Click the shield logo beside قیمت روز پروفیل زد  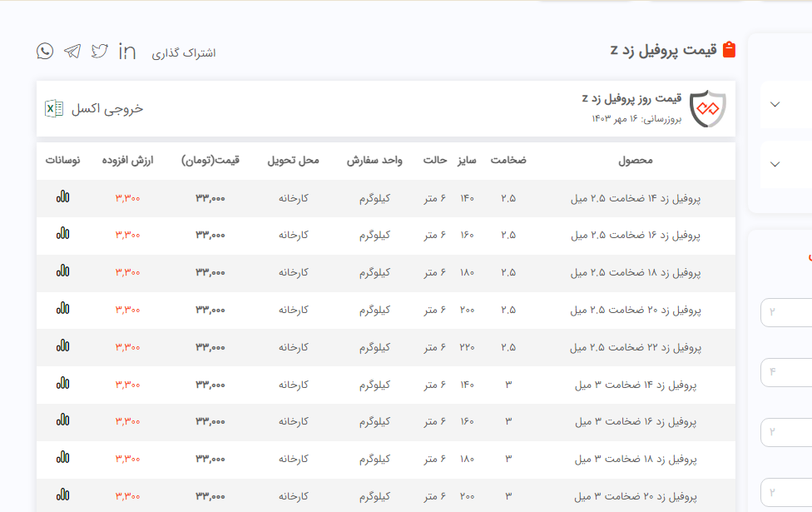click(x=708, y=108)
